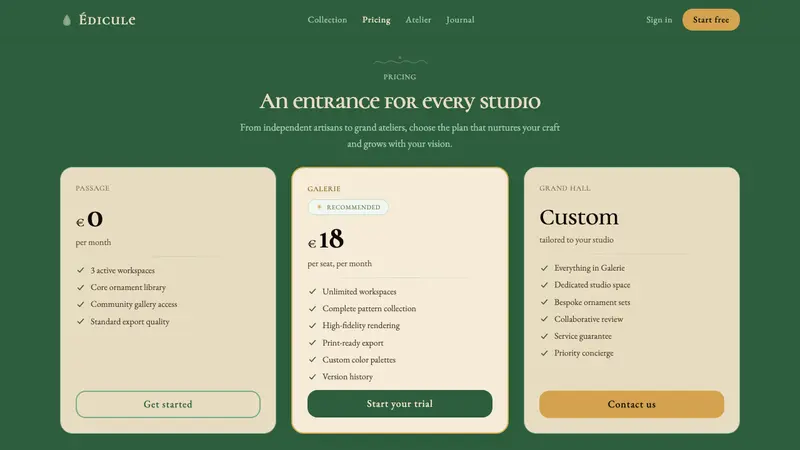
Task: Click the 'Version history' text
Action: [x=347, y=377]
